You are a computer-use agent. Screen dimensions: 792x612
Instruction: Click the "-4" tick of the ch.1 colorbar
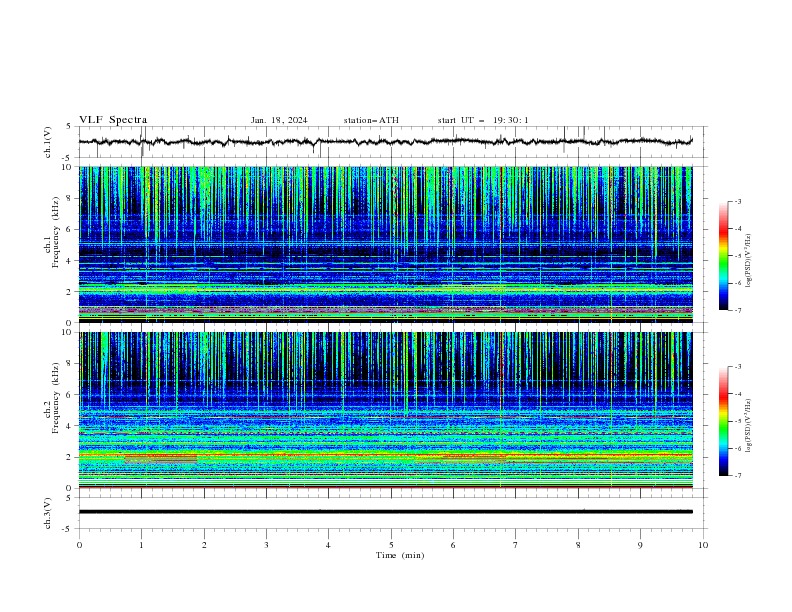pyautogui.click(x=737, y=229)
